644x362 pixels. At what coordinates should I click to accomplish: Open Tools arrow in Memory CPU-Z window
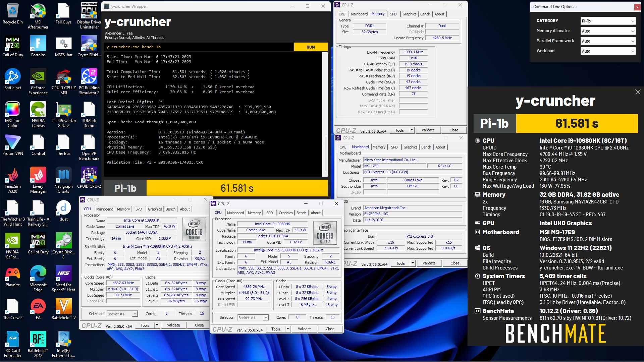pos(412,130)
